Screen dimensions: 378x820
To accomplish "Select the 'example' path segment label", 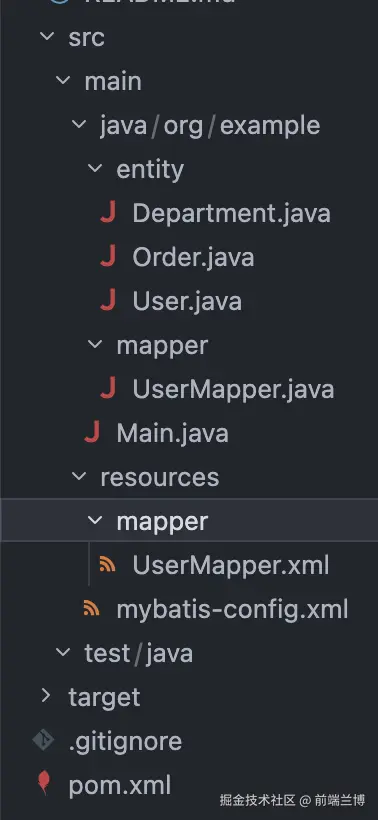I will point(270,126).
